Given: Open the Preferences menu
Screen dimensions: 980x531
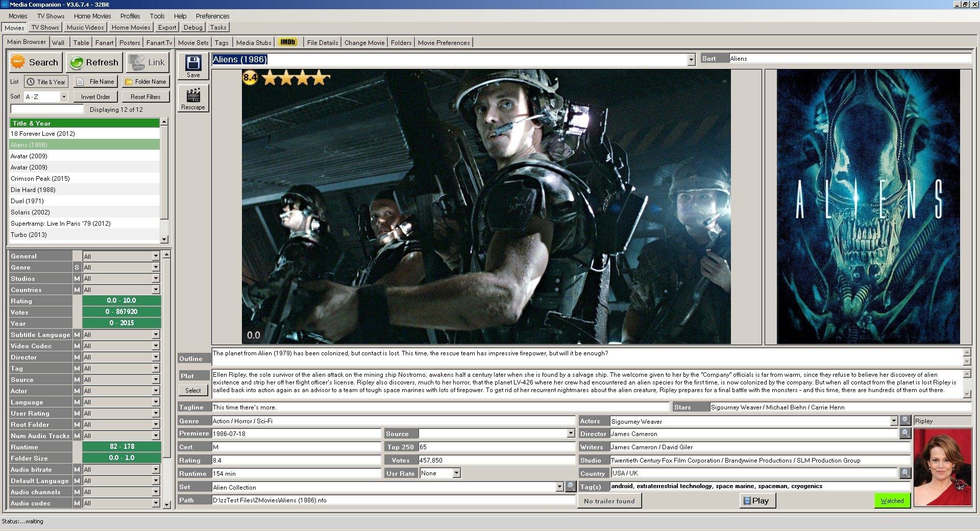Looking at the screenshot, I should pyautogui.click(x=212, y=16).
